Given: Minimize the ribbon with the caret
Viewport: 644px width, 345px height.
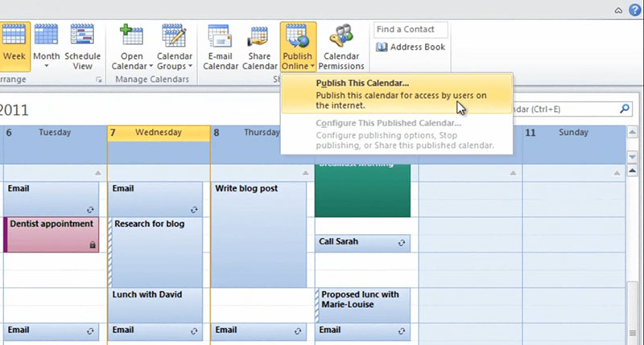Looking at the screenshot, I should click(618, 10).
